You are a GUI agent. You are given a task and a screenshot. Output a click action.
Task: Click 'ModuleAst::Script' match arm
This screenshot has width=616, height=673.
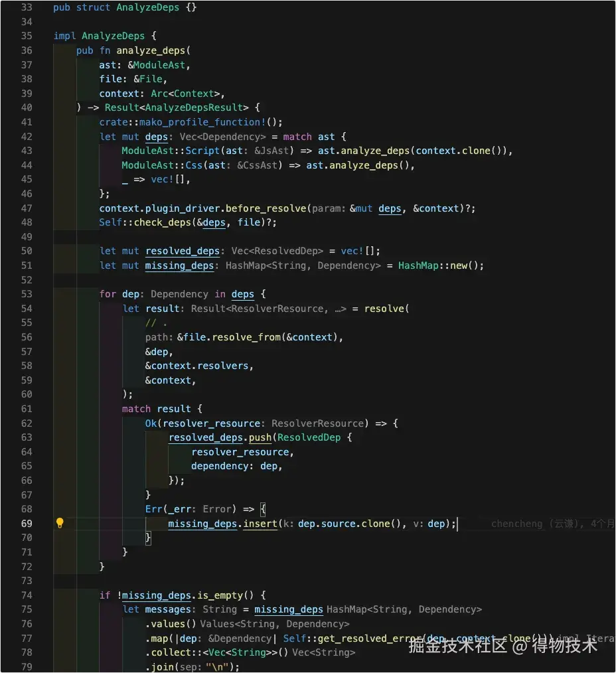tap(171, 151)
